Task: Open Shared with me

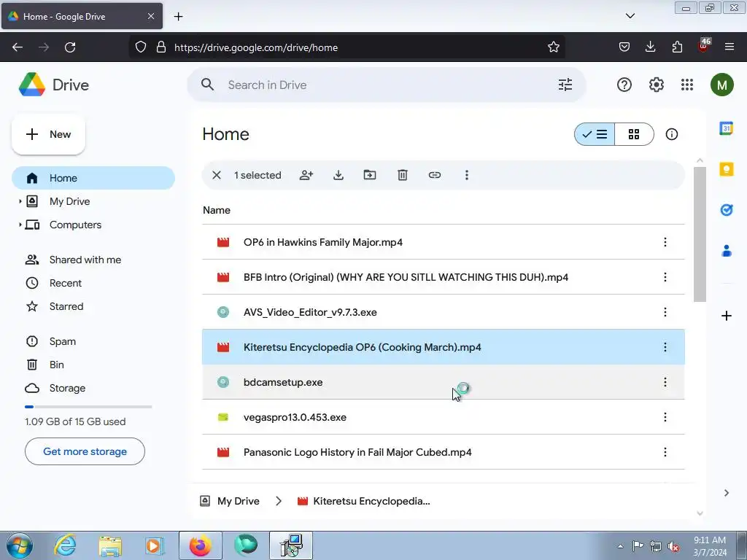Action: tap(85, 260)
